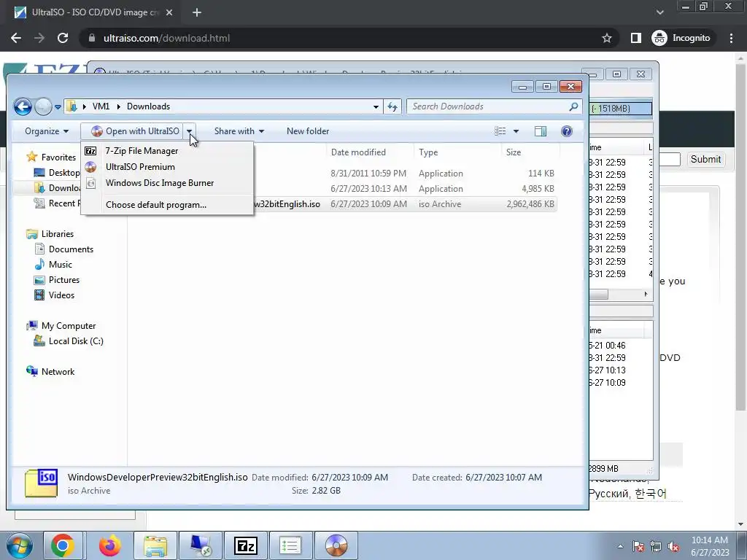Select Downloads in the address breadcrumb

(148, 106)
